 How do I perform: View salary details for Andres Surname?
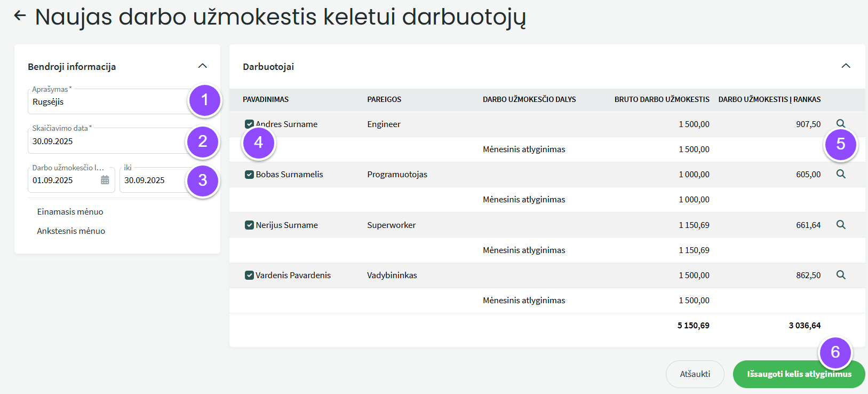(x=841, y=124)
